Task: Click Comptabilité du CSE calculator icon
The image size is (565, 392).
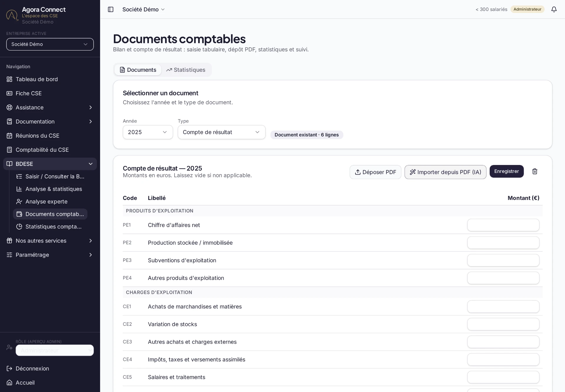Action: click(9, 150)
